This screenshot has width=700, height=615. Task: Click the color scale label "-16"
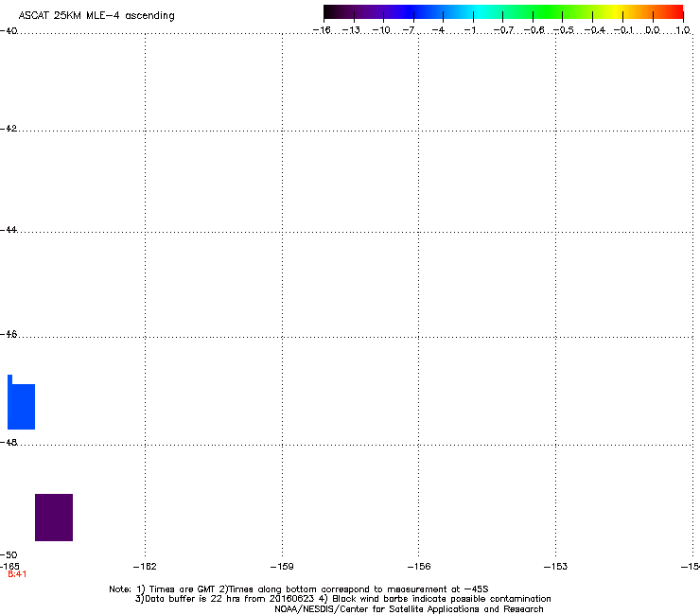point(322,30)
